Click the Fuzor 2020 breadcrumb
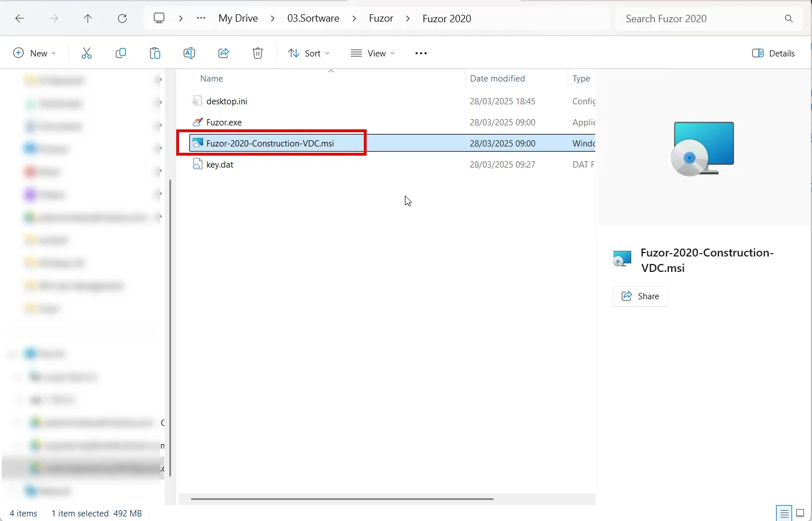The width and height of the screenshot is (812, 521). [446, 18]
